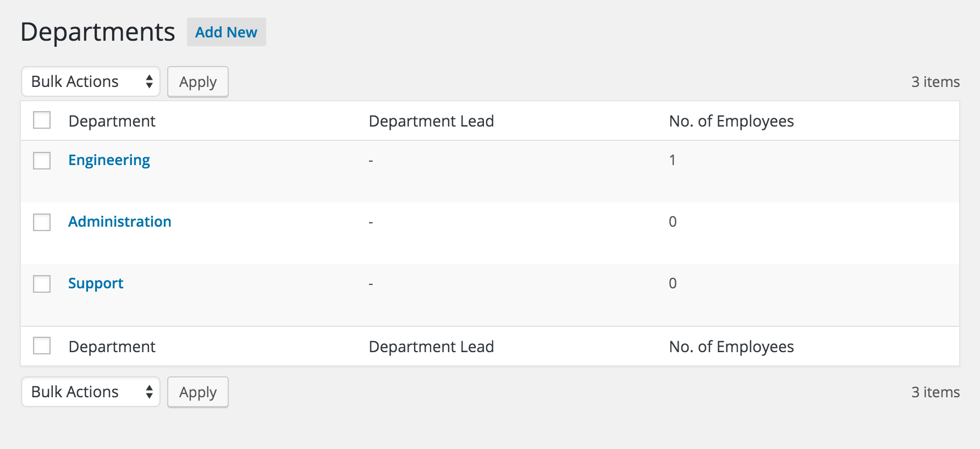The width and height of the screenshot is (980, 449).
Task: Click the No. of Employees top header
Action: [731, 121]
